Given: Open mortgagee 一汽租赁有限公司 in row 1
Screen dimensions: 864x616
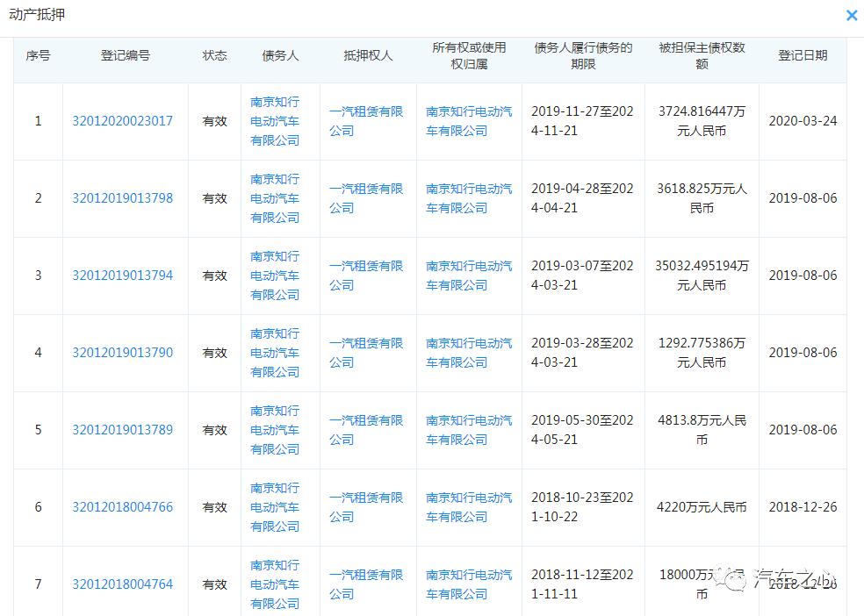Looking at the screenshot, I should click(366, 121).
